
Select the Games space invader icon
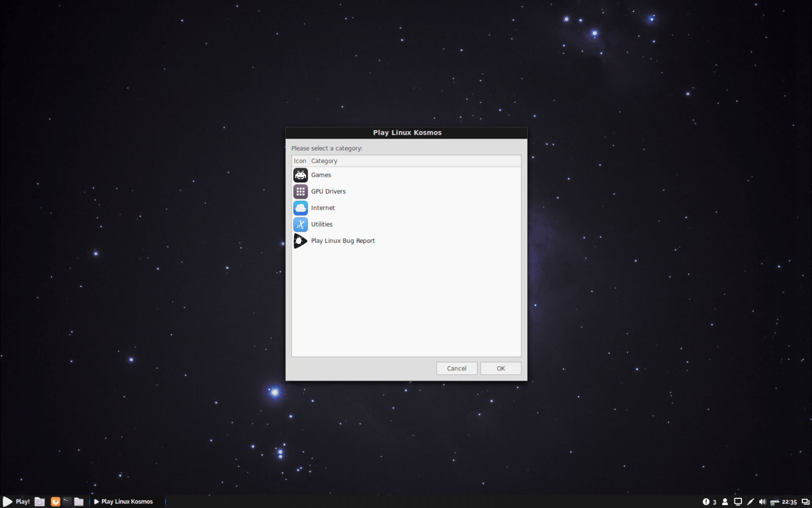pos(300,175)
